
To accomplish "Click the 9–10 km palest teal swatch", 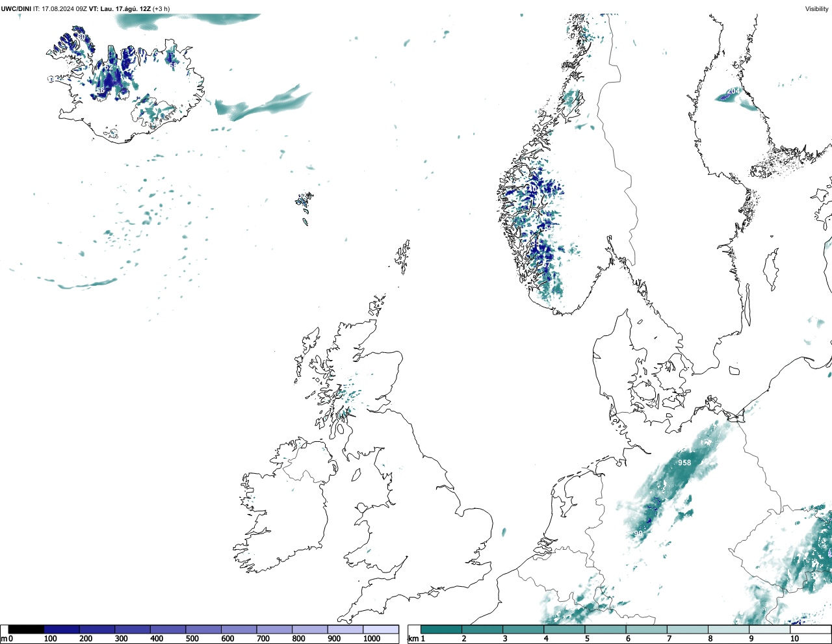I will [x=769, y=629].
